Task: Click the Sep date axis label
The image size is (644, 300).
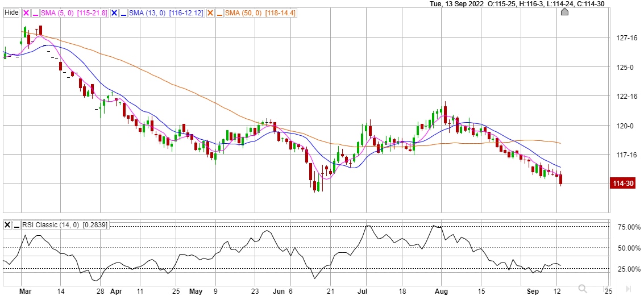Action: (x=532, y=291)
